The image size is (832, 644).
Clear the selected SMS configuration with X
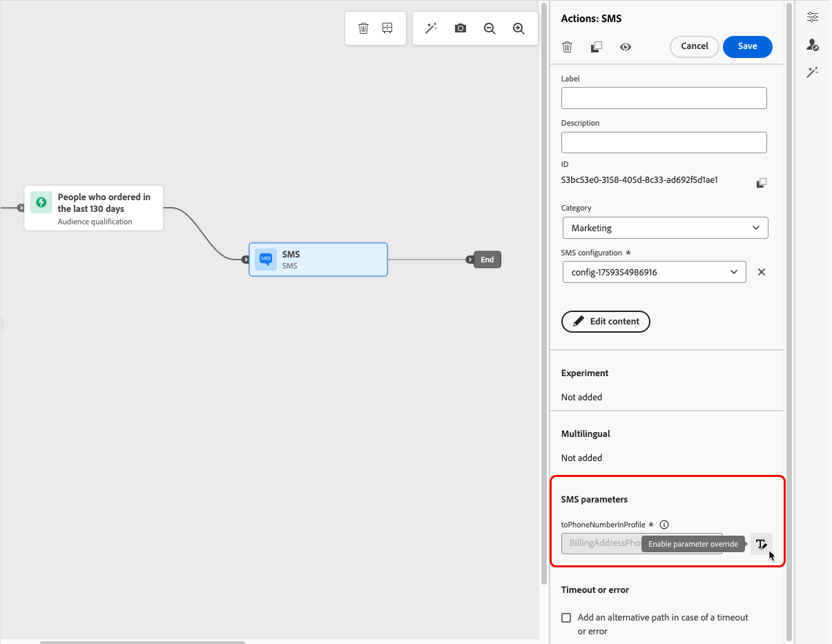tap(762, 272)
